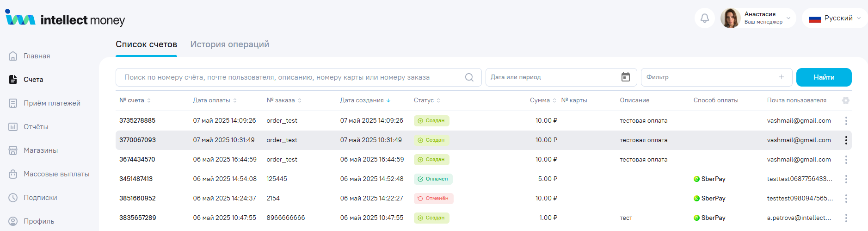The height and width of the screenshot is (231, 868).
Task: Open invoice number 3735278885
Action: (137, 121)
